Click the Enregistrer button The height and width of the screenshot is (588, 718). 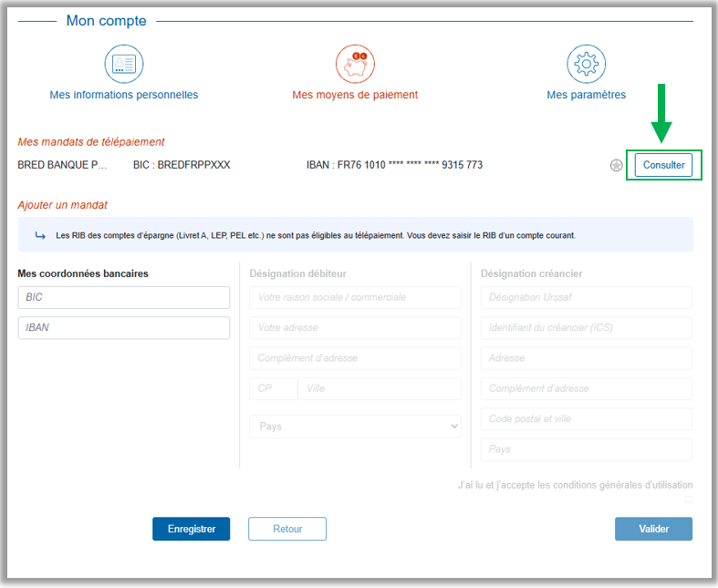click(x=191, y=529)
